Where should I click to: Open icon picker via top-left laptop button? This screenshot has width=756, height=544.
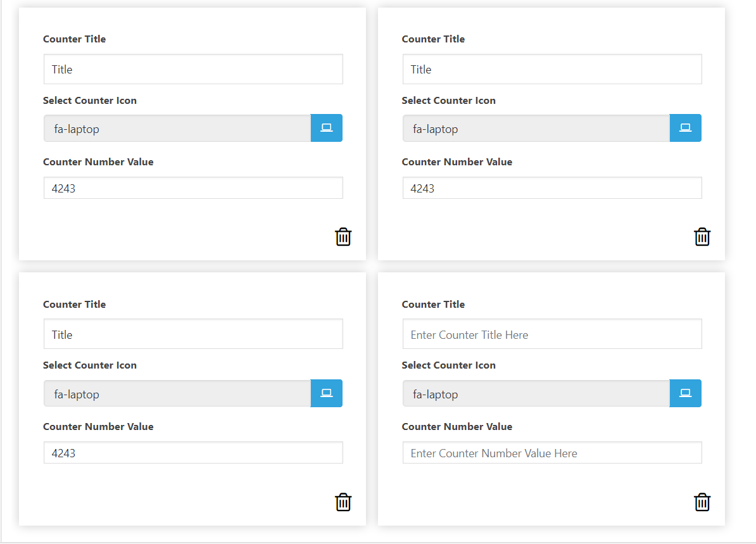[327, 128]
